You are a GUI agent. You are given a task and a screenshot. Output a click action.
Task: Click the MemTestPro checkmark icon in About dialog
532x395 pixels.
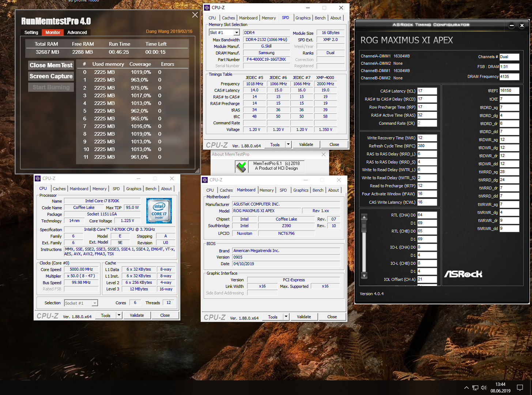241,167
